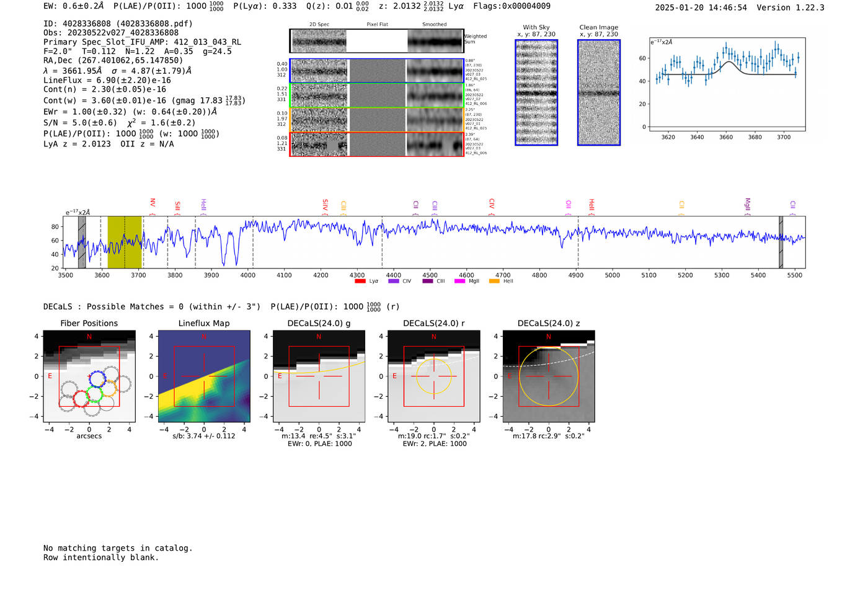Viewport: 868px width, 591px height.
Task: Click the 'Smoothed' column header
Action: [x=435, y=25]
